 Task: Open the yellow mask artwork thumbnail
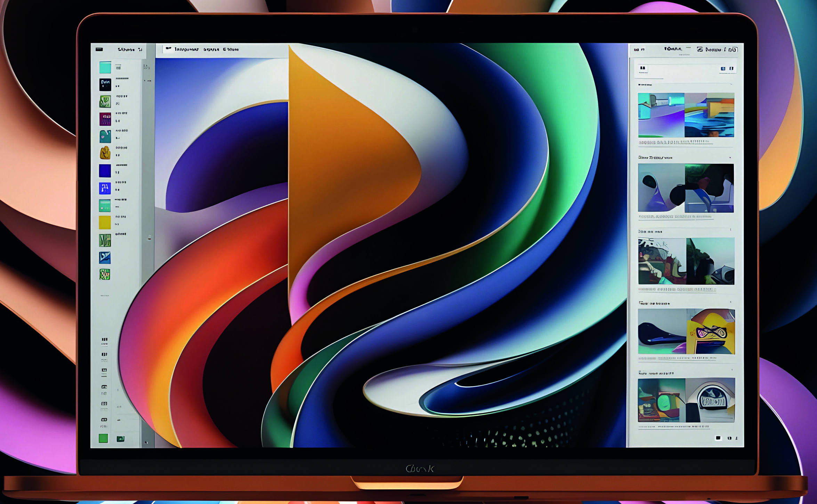click(710, 331)
